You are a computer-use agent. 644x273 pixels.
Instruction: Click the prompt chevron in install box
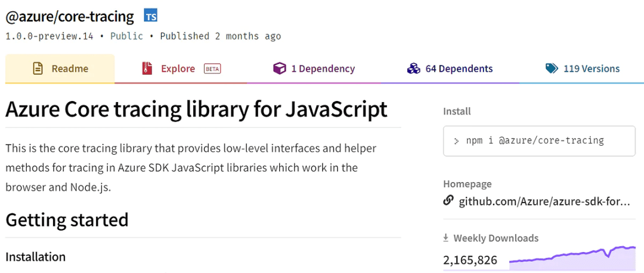tap(456, 141)
